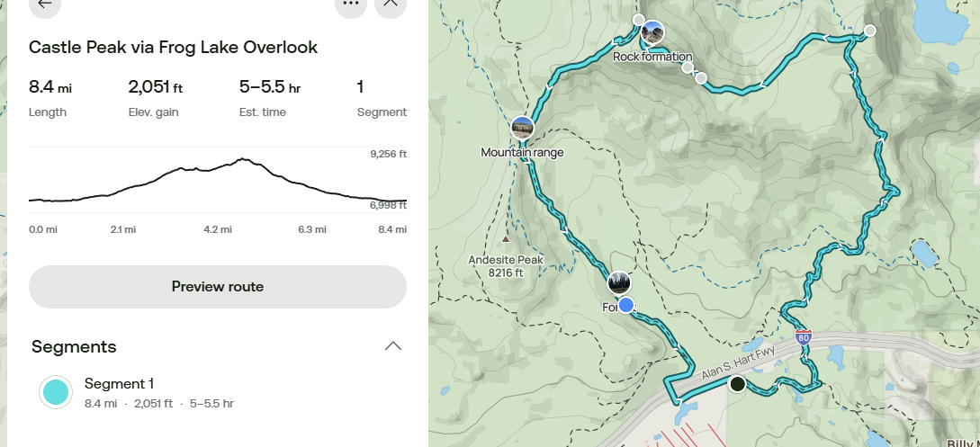Click the Castle Peak via Frog Lake Overlook title

click(x=173, y=47)
